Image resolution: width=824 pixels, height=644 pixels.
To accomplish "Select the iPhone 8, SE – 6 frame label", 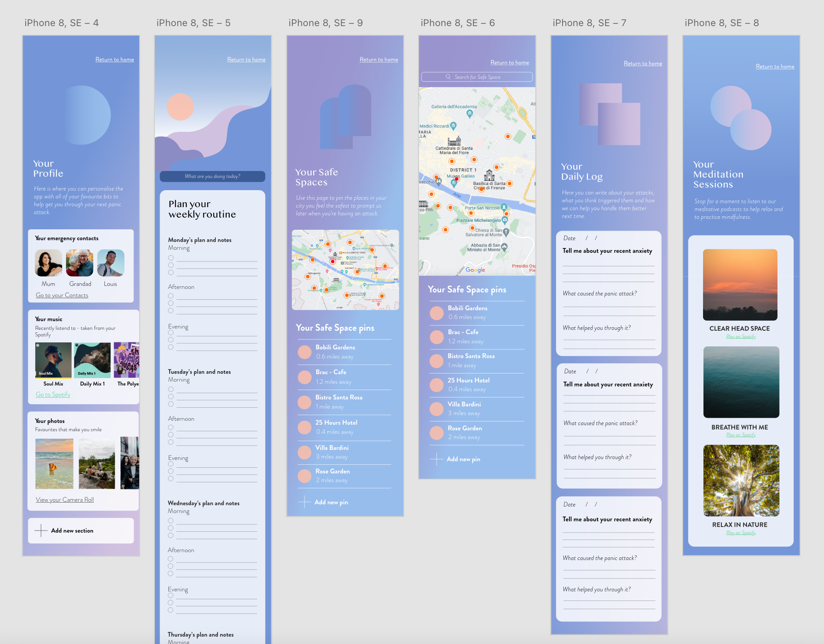I will (458, 23).
